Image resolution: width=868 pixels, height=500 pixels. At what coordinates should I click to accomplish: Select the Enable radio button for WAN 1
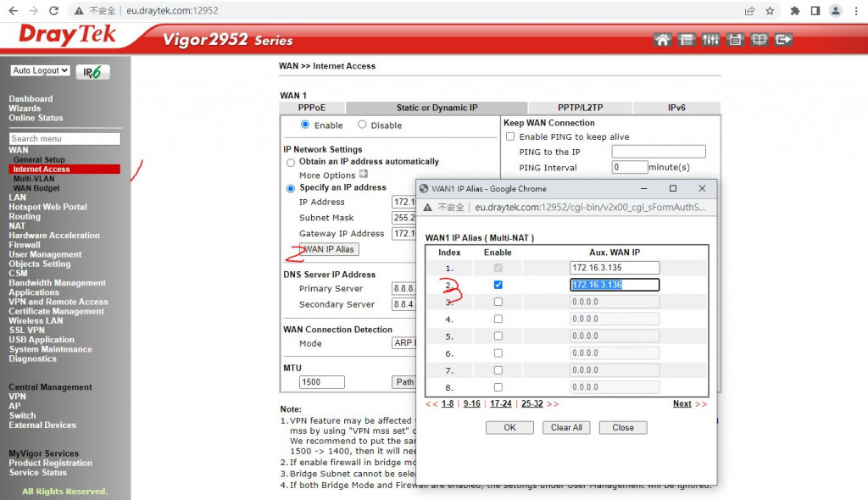tap(305, 125)
